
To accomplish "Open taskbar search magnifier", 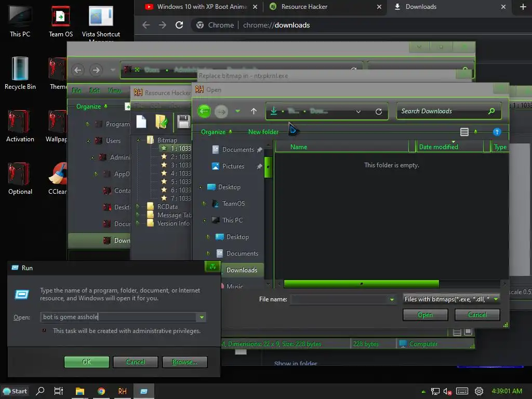I will [40, 391].
